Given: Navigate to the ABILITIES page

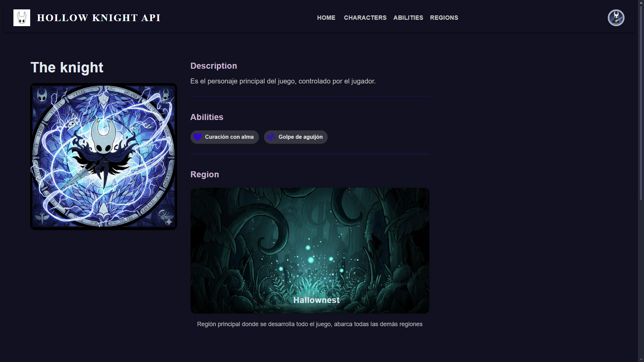Looking at the screenshot, I should (408, 18).
